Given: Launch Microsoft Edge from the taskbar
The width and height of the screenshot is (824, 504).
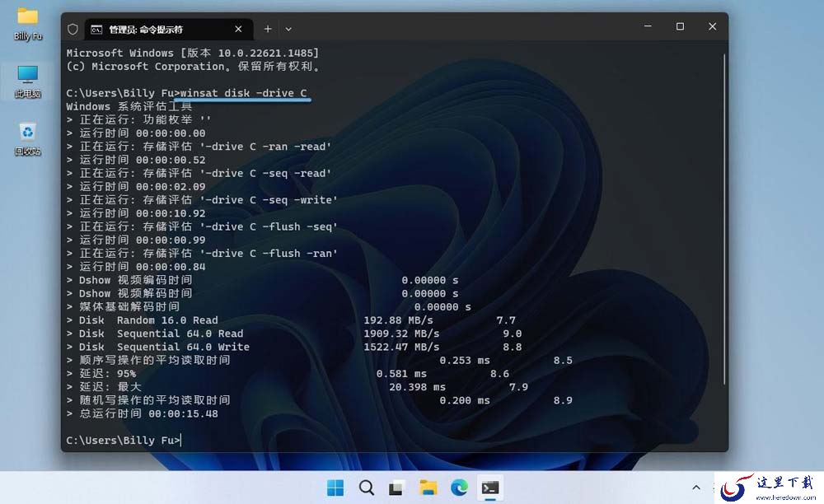Looking at the screenshot, I should pos(459,488).
